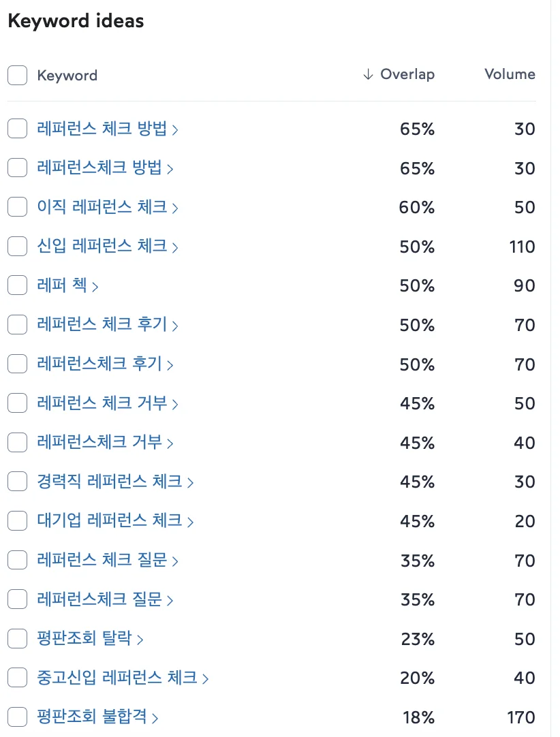Expand chevron next to '신입 레퍼런스 체크'
This screenshot has width=560, height=737.
[x=176, y=247]
